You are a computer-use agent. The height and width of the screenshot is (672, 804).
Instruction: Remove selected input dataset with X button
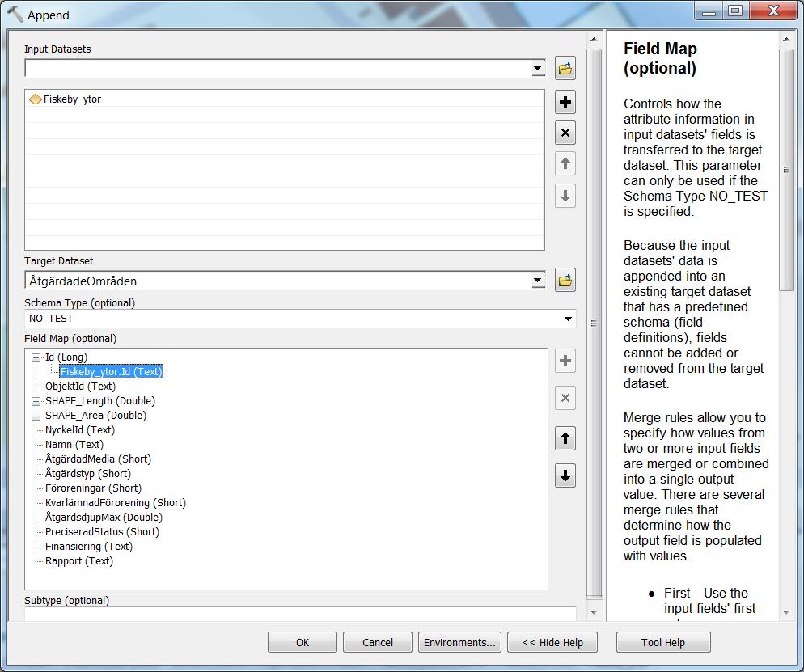[x=565, y=133]
